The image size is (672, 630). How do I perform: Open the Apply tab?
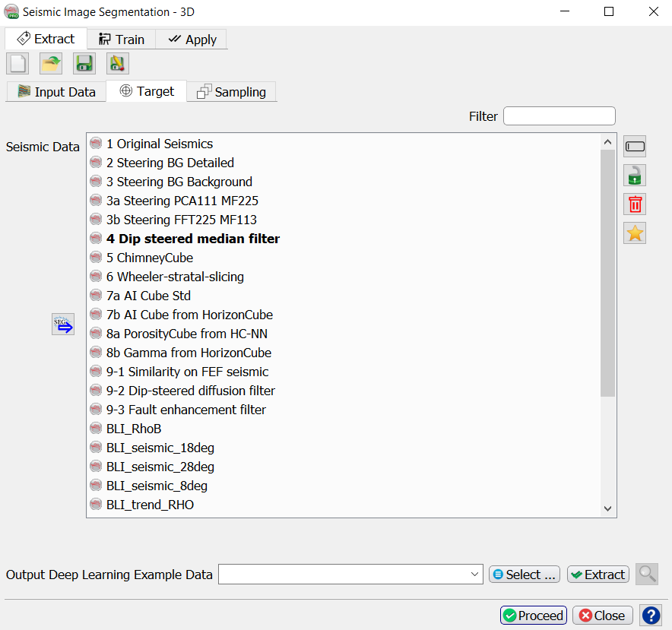192,40
